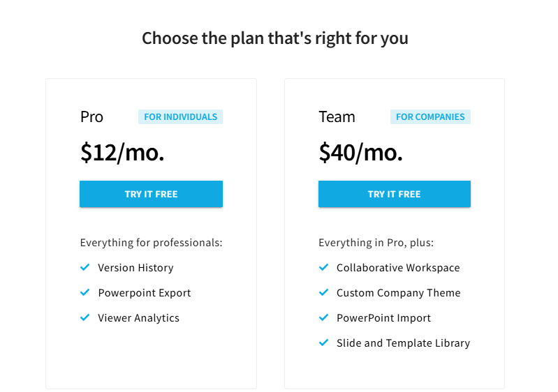558x392 pixels.
Task: Click the $40/mo. price
Action: (x=360, y=153)
